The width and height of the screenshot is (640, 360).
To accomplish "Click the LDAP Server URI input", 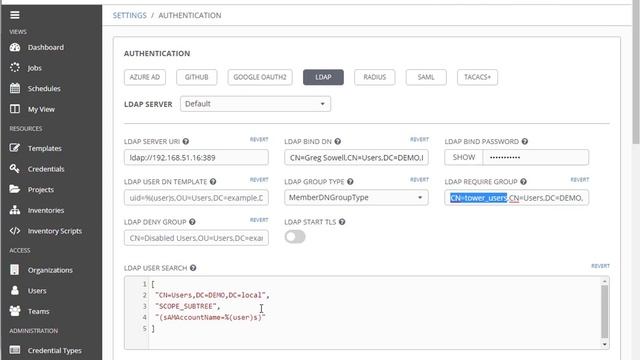I will click(x=196, y=158).
